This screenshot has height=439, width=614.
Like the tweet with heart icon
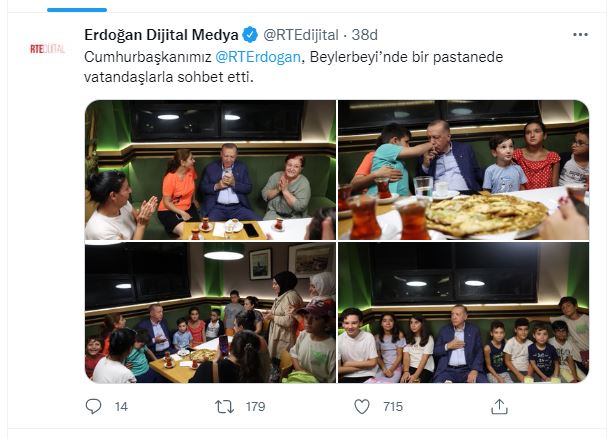(x=362, y=406)
